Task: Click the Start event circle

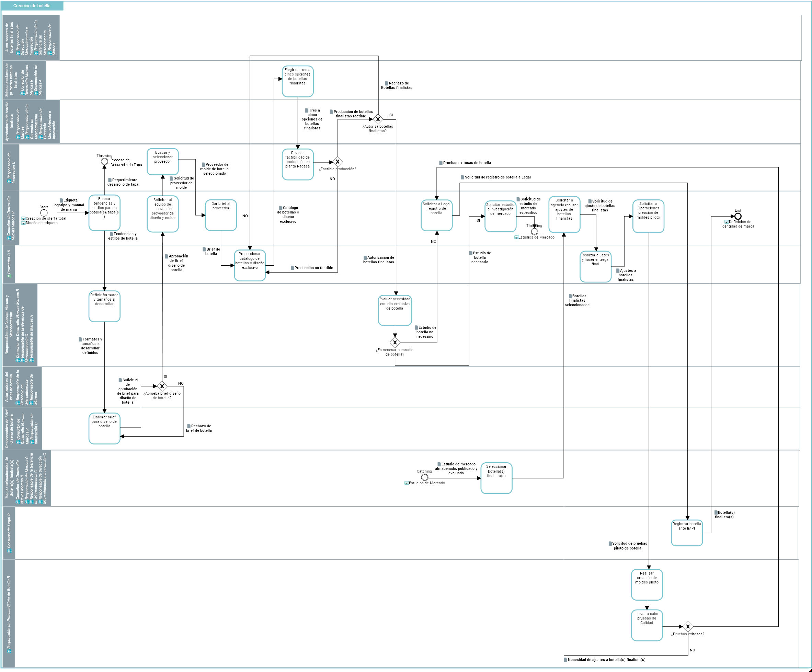Action: tap(44, 213)
